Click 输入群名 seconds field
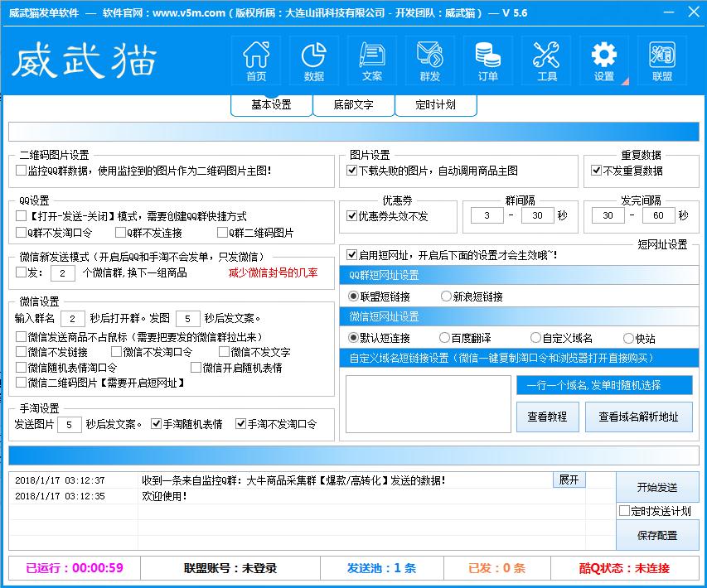Screen dimensions: 707x588 pyautogui.click(x=73, y=319)
